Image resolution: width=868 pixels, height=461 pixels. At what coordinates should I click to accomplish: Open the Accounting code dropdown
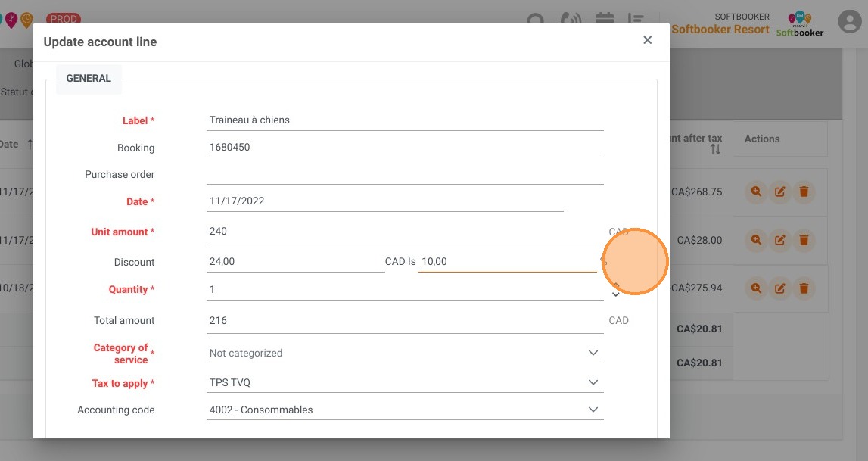[405, 410]
